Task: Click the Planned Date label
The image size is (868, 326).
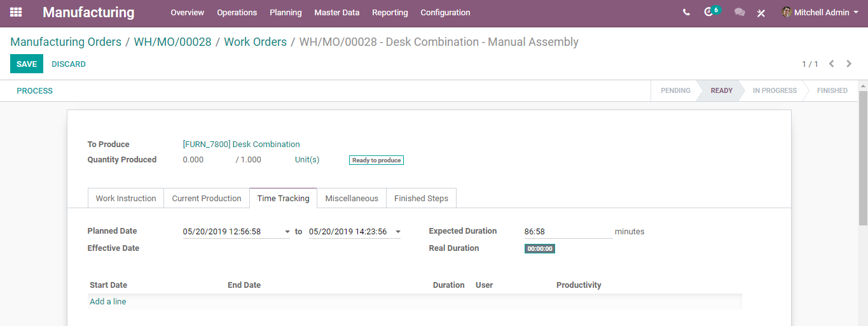Action: pos(113,231)
